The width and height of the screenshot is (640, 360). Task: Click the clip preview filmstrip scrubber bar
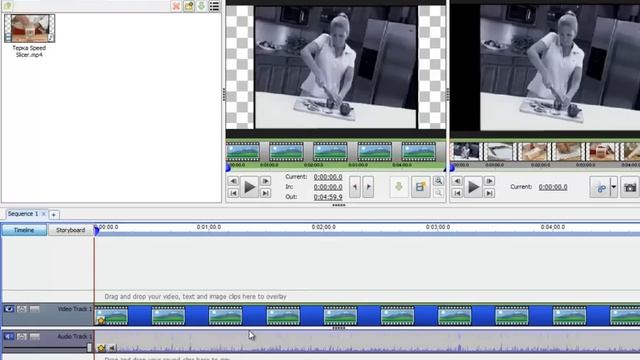tap(336, 156)
